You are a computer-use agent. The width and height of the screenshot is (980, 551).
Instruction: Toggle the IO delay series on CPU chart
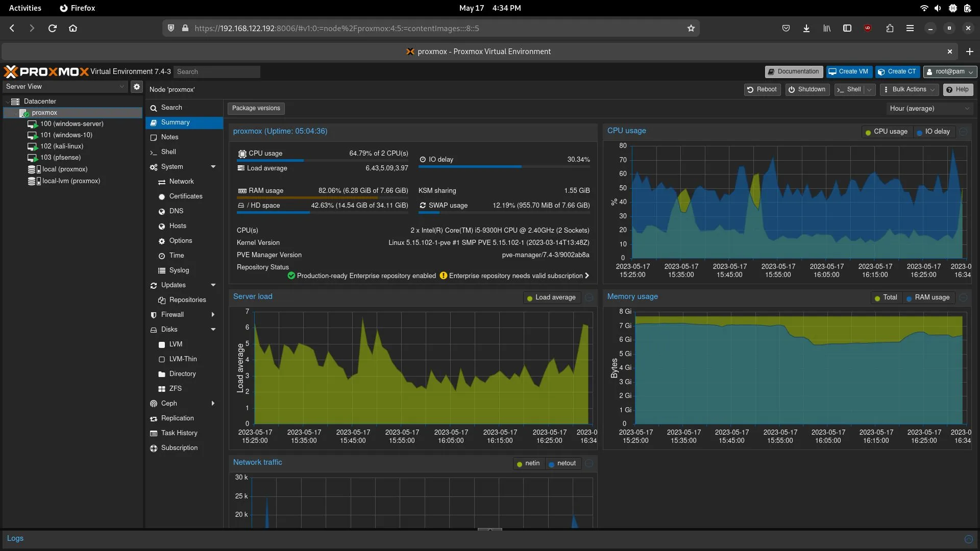pos(934,131)
